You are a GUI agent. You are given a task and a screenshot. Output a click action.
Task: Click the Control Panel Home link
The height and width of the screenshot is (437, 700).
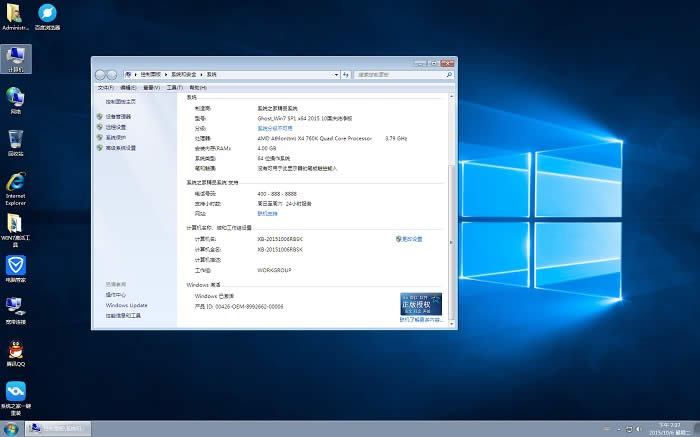click(121, 101)
